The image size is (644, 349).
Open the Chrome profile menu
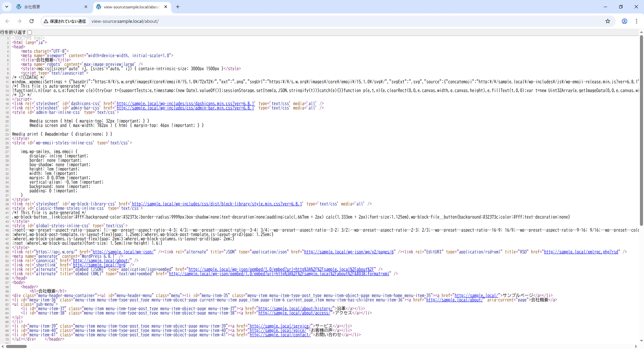625,21
